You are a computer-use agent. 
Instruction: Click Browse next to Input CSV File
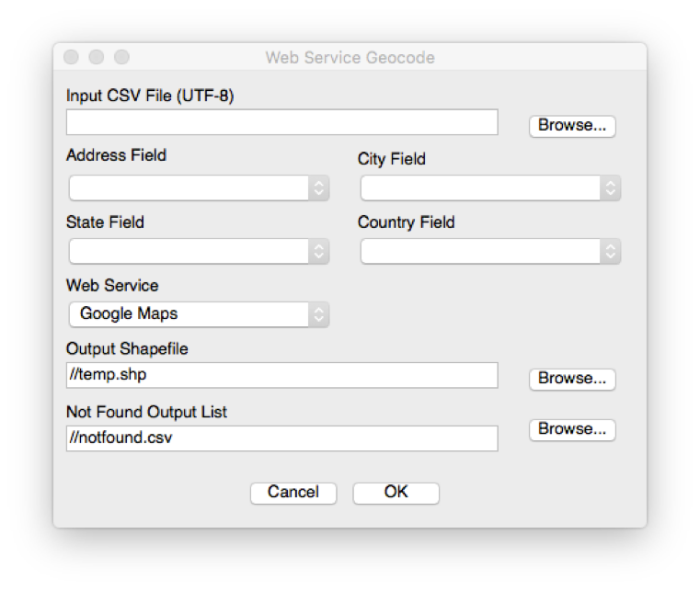571,126
